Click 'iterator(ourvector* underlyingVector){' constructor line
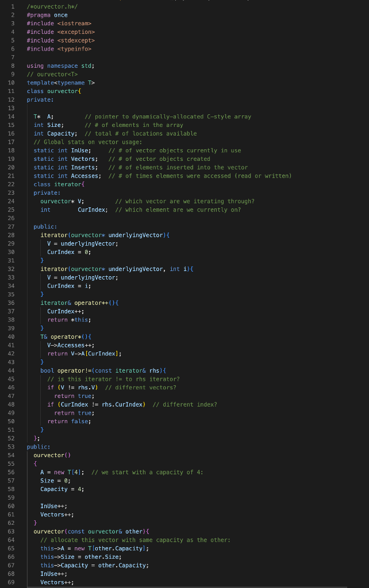 [105, 235]
